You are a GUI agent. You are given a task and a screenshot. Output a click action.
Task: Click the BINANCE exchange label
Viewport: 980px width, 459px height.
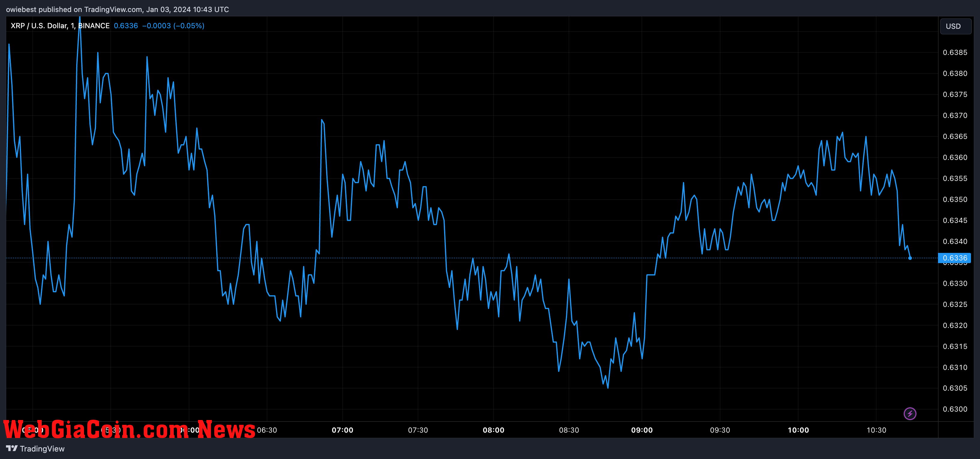tap(94, 25)
